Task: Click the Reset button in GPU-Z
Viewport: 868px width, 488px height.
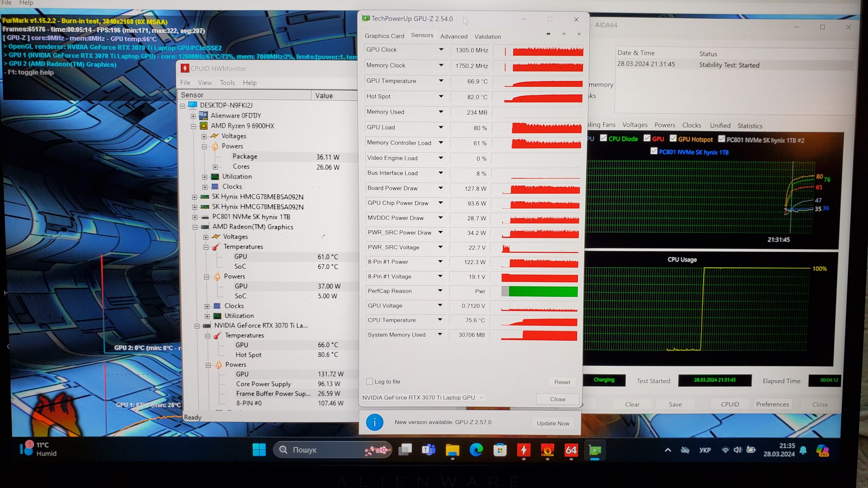Action: (x=562, y=382)
